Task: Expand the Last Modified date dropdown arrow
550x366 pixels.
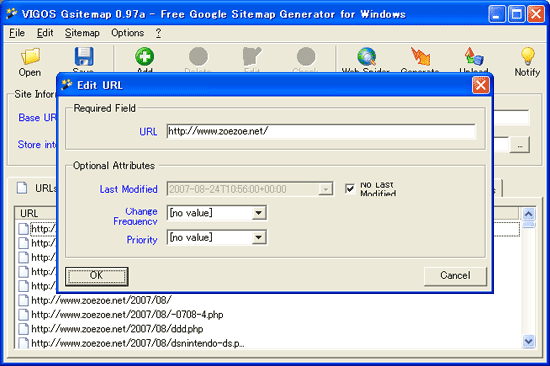Action: click(326, 189)
